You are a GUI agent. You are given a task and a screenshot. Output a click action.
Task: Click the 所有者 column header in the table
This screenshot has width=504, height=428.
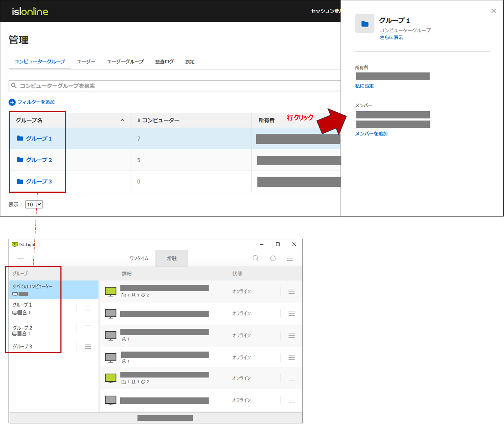click(x=267, y=120)
